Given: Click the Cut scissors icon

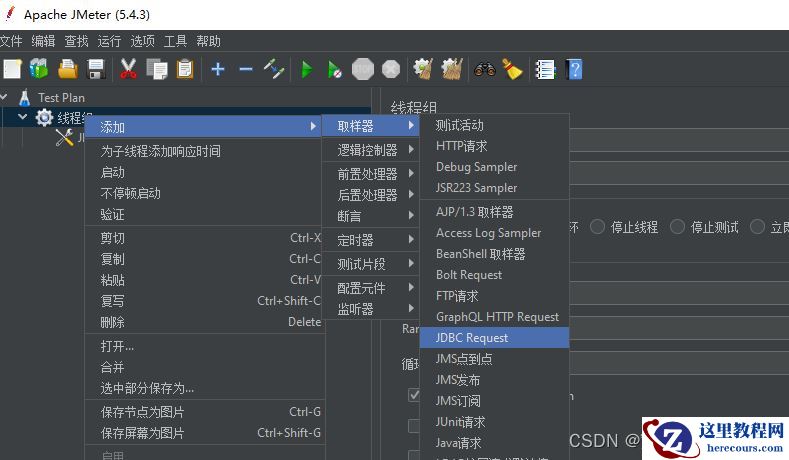Looking at the screenshot, I should coord(128,69).
